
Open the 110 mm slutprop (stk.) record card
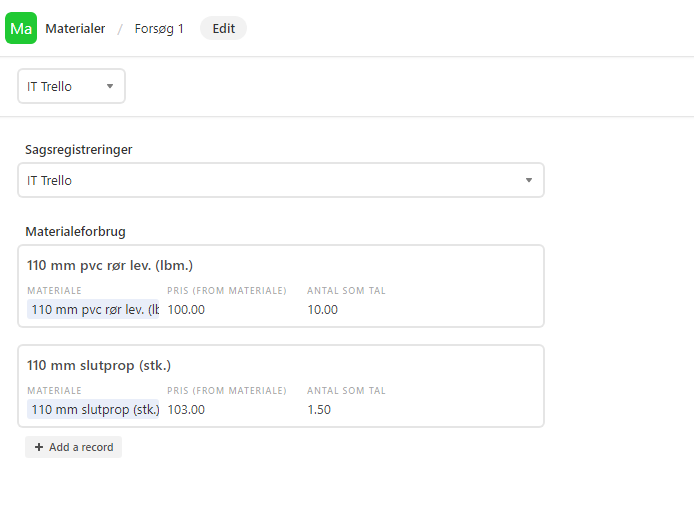point(281,386)
